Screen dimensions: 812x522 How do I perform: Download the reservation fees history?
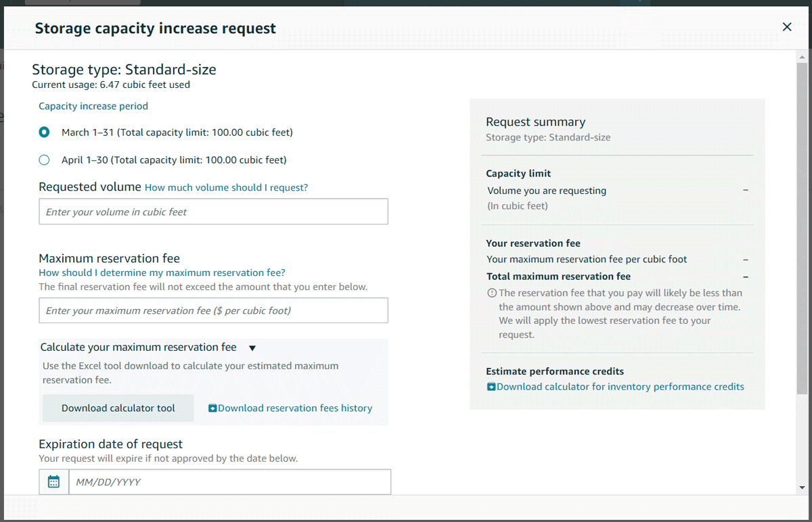pos(294,408)
